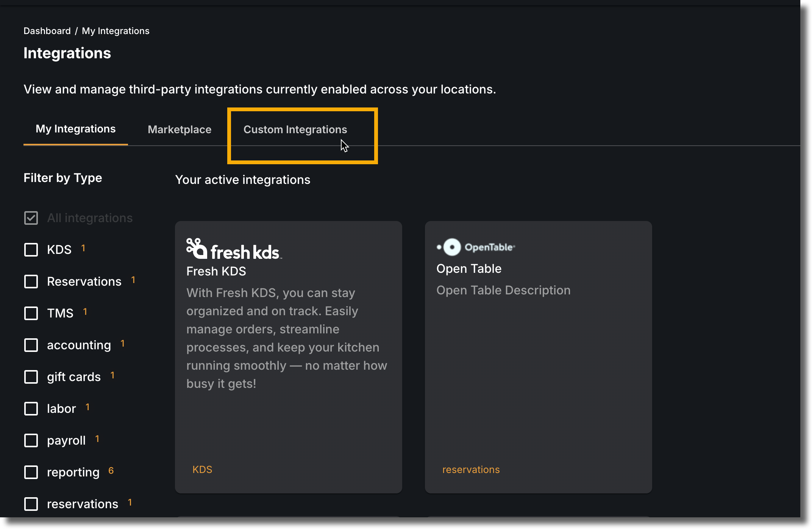Enable the Reservations filter checkbox
812x529 pixels.
[31, 282]
